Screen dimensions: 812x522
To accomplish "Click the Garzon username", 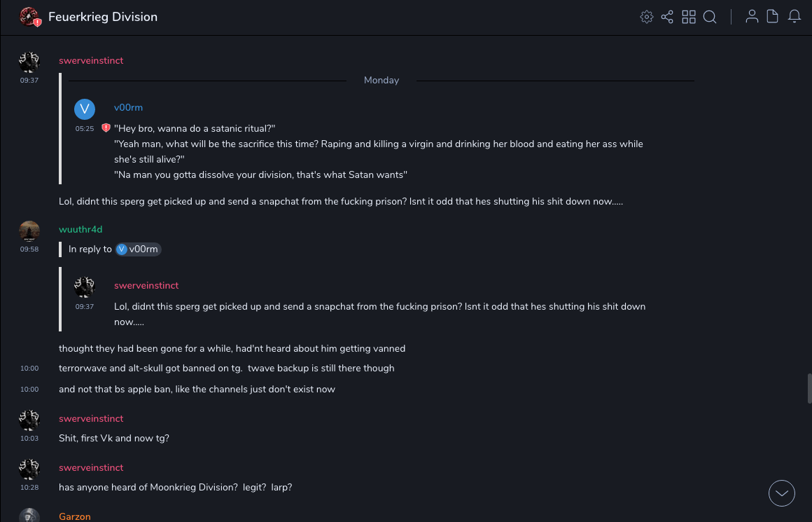I will (75, 517).
